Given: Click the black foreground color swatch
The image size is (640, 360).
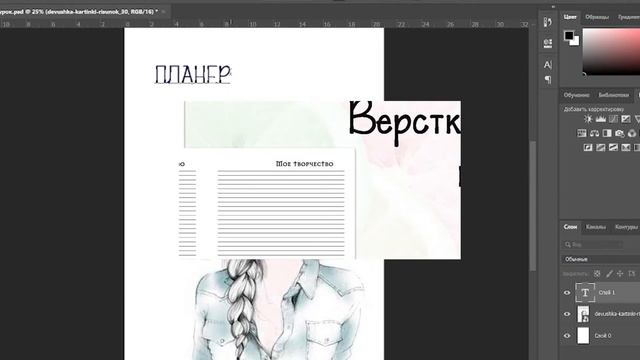Looking at the screenshot, I should tap(569, 36).
